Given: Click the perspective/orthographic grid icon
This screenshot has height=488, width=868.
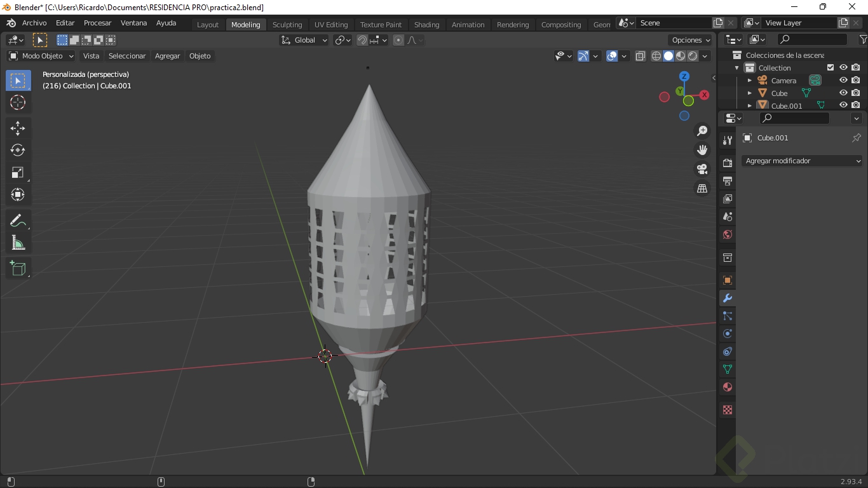Looking at the screenshot, I should click(702, 189).
